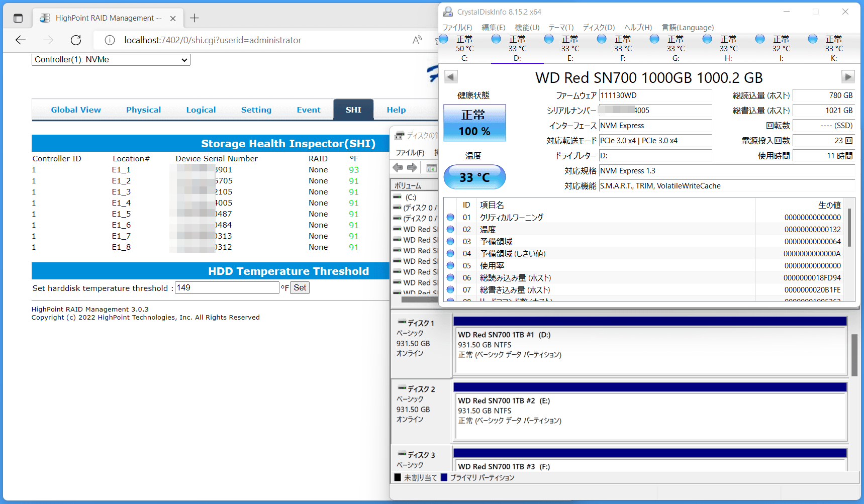864x504 pixels.
Task: Open the Physical tab
Action: pyautogui.click(x=144, y=110)
